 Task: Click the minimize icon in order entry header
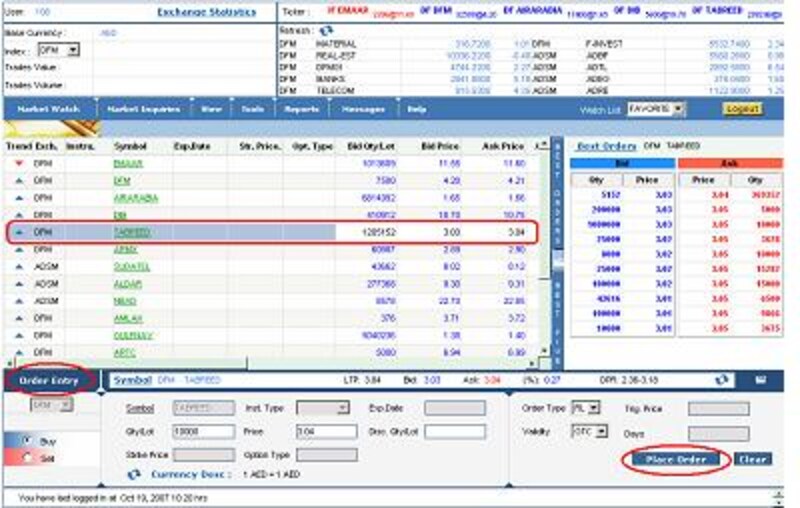[760, 380]
